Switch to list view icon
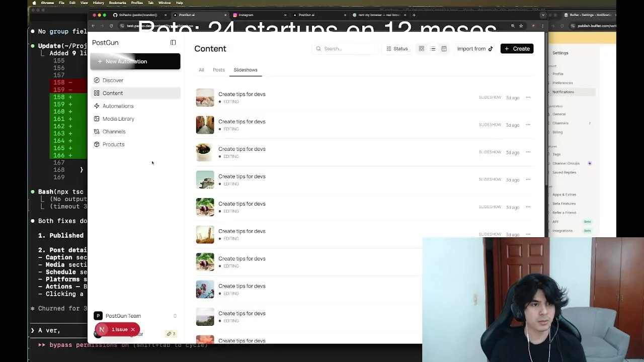 pos(433,49)
